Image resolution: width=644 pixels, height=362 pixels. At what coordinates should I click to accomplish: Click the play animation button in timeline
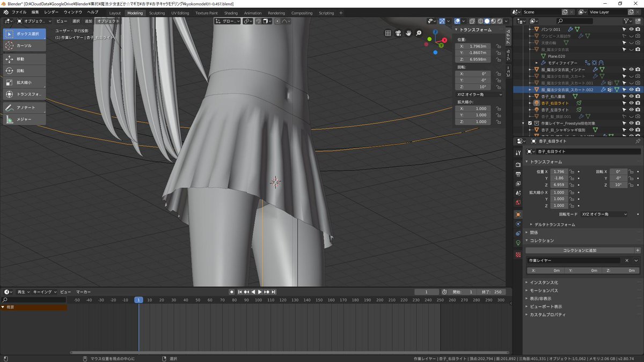pyautogui.click(x=260, y=292)
